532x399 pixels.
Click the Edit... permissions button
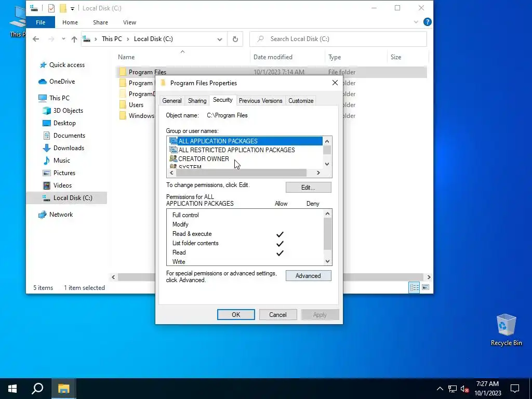308,187
